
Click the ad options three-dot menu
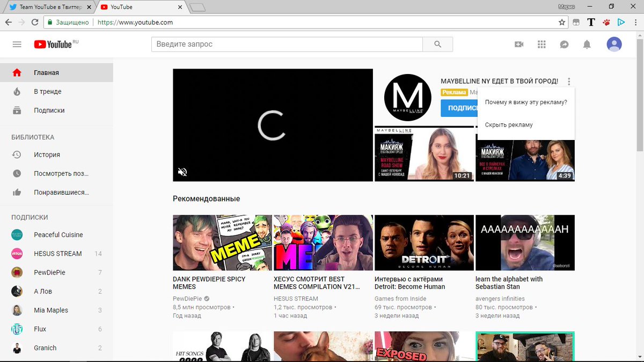pos(569,81)
